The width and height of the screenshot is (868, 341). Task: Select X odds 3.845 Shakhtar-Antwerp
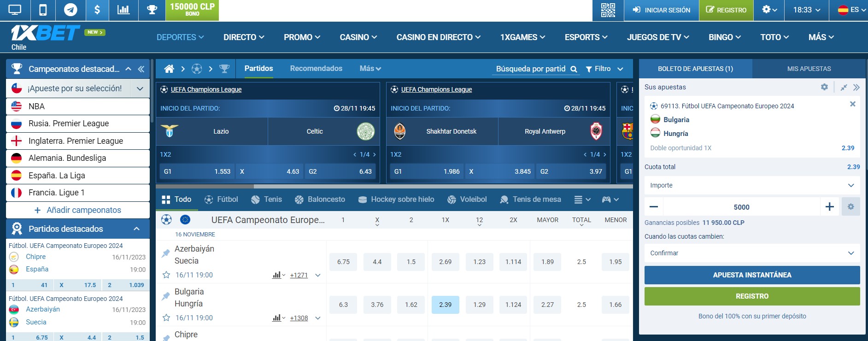point(500,171)
